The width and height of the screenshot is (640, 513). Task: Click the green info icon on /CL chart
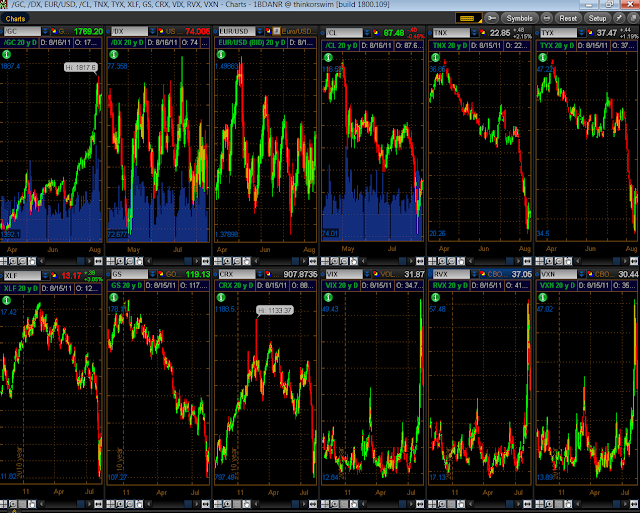click(x=328, y=58)
